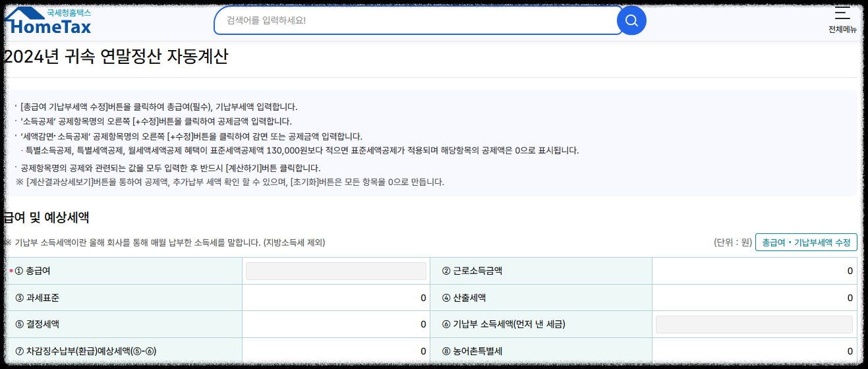Click the magnifier search button

[x=631, y=20]
